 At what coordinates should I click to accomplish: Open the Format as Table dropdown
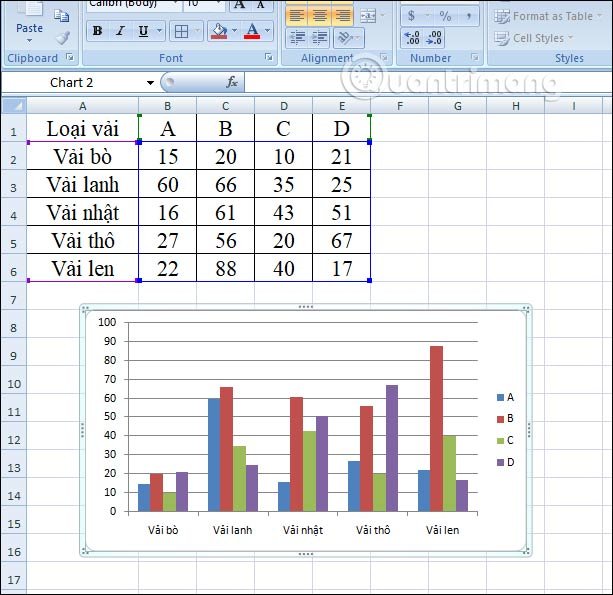[x=554, y=16]
